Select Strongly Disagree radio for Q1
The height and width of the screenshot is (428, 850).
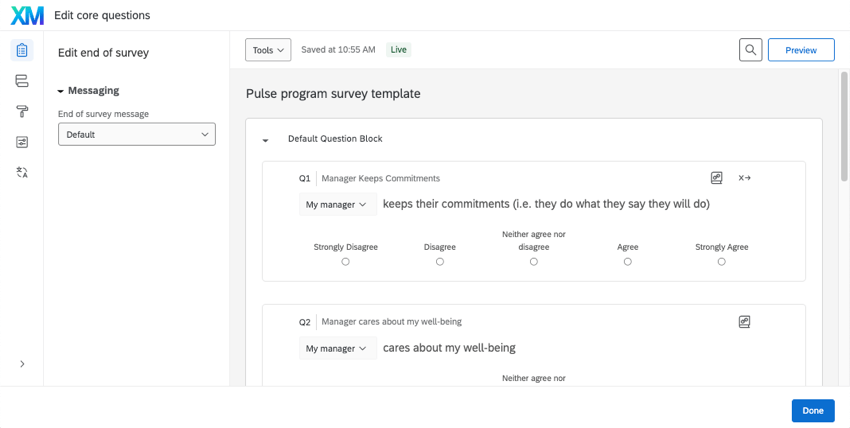(346, 262)
